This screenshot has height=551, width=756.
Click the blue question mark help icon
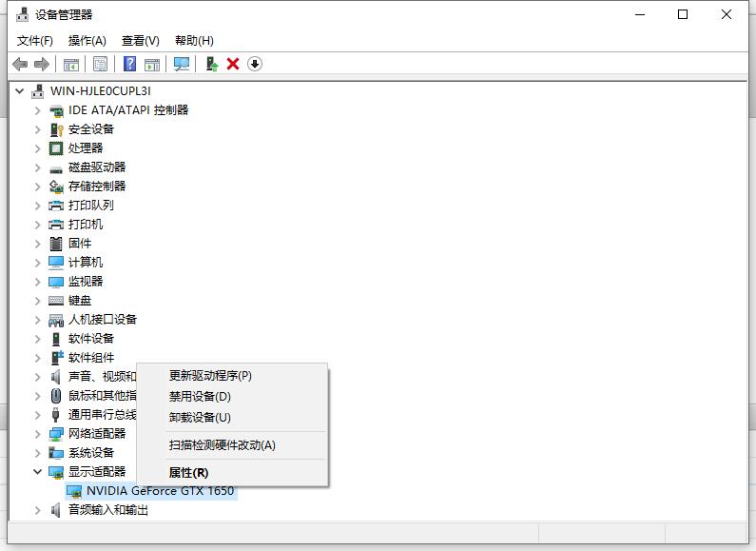tap(130, 64)
